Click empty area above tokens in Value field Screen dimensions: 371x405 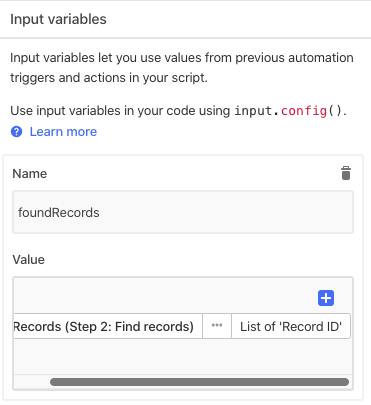[163, 295]
